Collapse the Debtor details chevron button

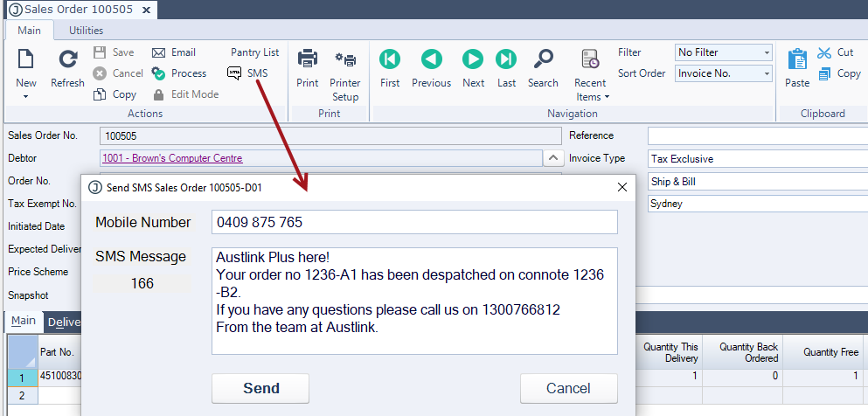tap(553, 158)
